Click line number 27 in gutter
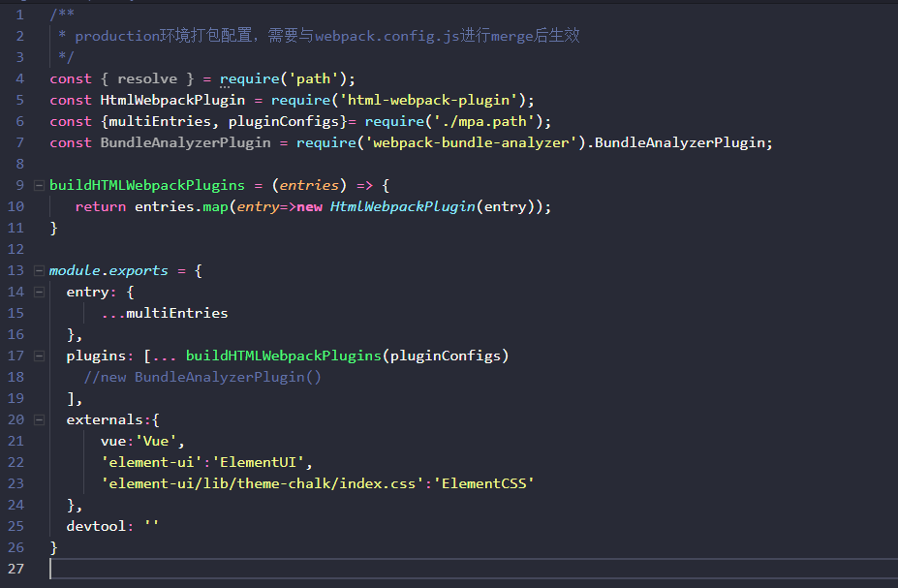 pyautogui.click(x=16, y=569)
